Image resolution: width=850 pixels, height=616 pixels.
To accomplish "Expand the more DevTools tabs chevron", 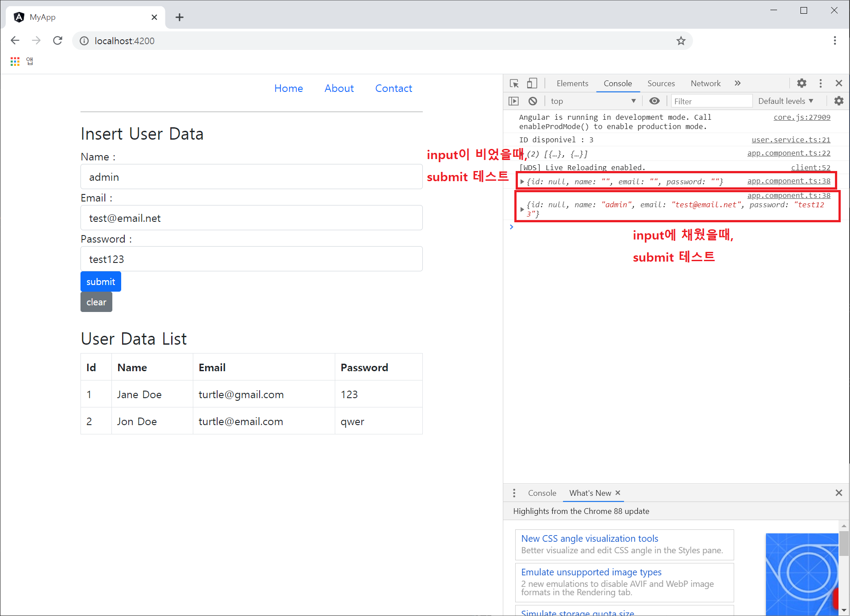I will pyautogui.click(x=738, y=83).
